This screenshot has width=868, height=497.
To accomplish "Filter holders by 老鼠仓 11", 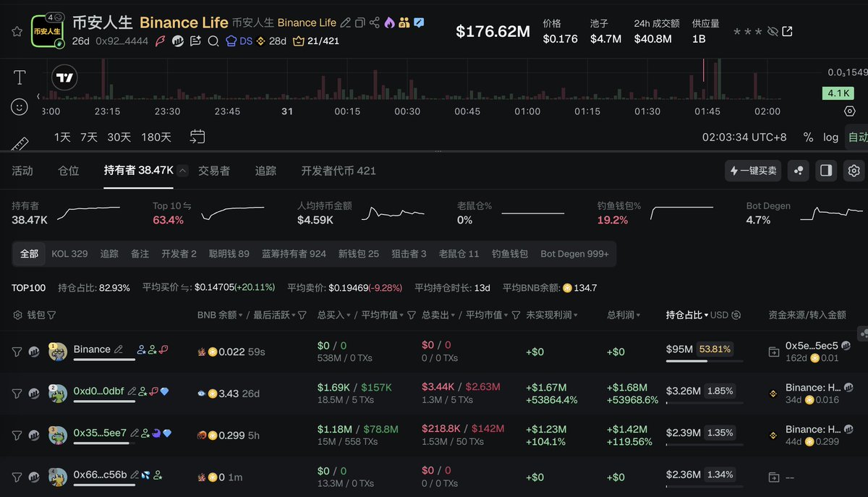I will 459,254.
